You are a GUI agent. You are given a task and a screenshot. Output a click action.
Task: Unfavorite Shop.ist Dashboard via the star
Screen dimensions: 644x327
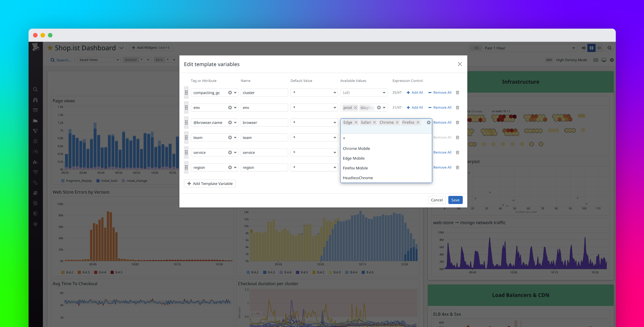click(50, 47)
